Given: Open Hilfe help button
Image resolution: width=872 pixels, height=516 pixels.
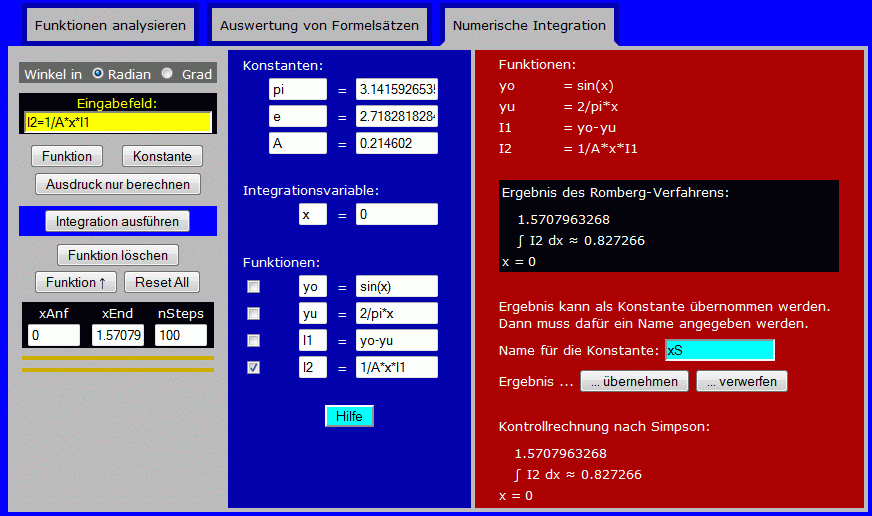Looking at the screenshot, I should tap(349, 416).
